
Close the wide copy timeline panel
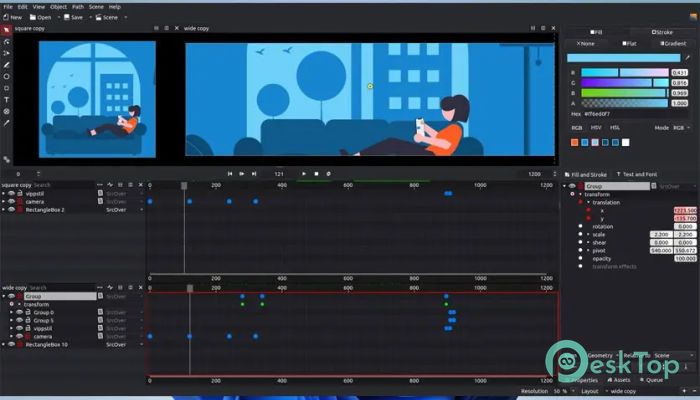tap(141, 288)
